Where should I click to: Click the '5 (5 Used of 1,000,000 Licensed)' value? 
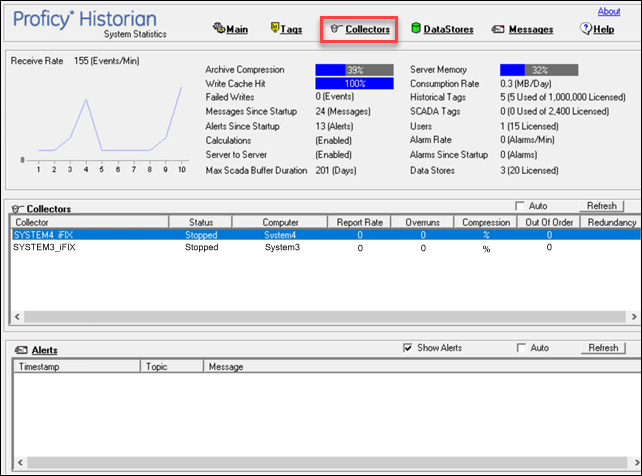tap(563, 97)
